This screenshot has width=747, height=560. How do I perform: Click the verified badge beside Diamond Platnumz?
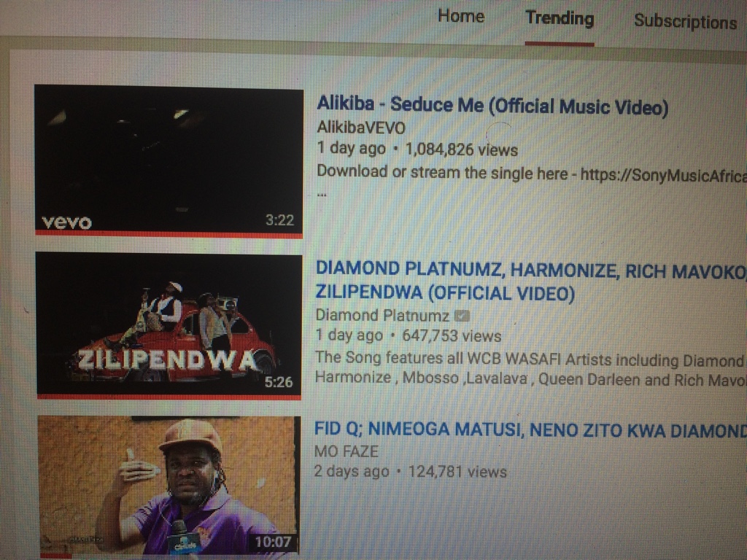pos(462,315)
